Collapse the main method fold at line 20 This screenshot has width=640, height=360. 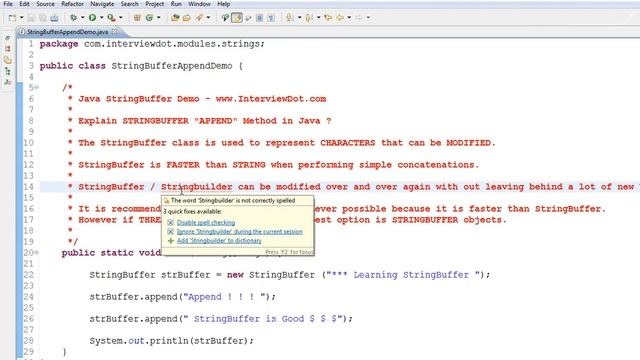pyautogui.click(x=36, y=252)
